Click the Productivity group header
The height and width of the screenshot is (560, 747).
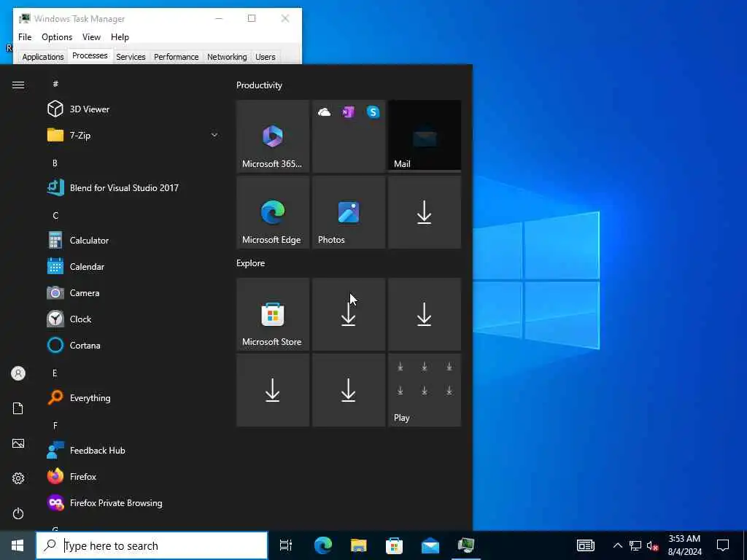[259, 85]
